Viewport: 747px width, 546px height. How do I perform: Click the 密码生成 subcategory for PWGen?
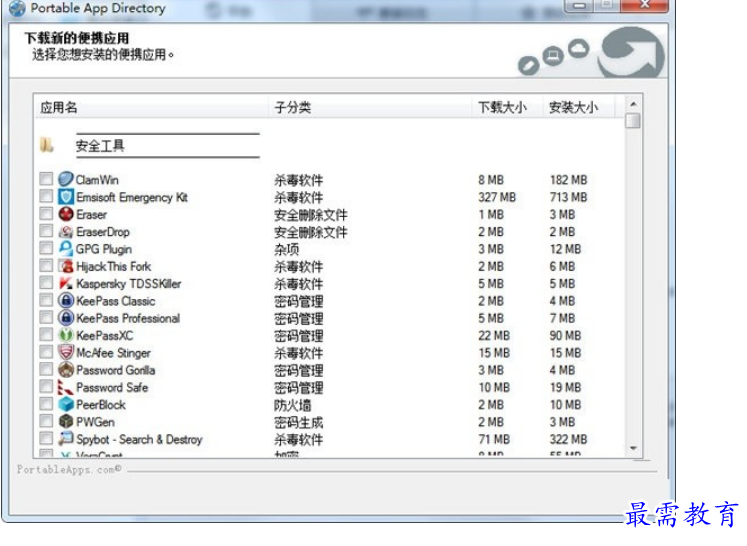[299, 423]
